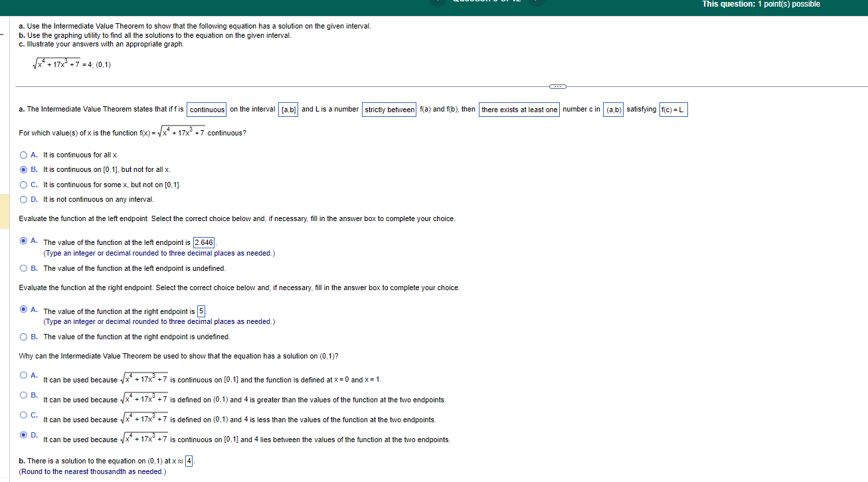Select option A explaining why IVT applies

pos(23,375)
